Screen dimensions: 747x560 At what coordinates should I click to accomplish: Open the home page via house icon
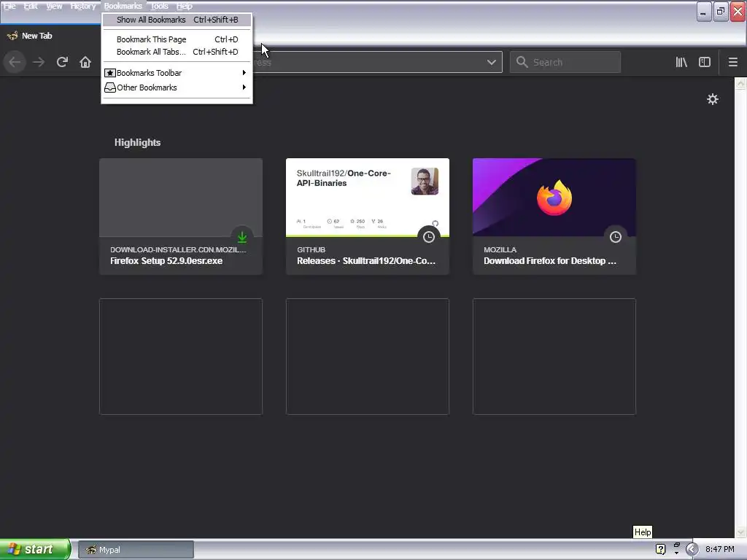[85, 63]
